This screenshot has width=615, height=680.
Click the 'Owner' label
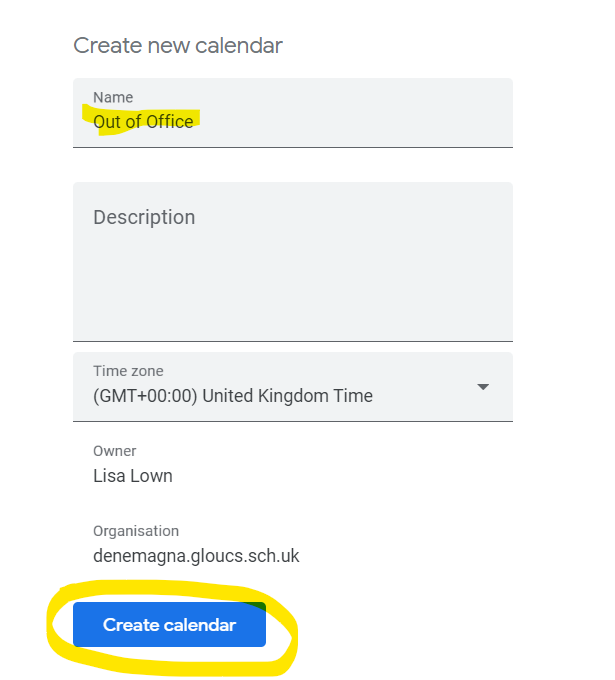[114, 451]
